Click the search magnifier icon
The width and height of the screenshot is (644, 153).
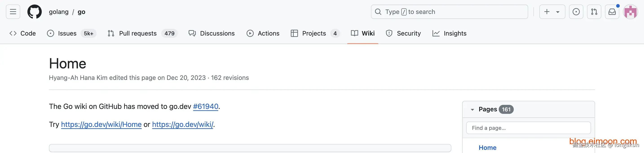click(378, 12)
